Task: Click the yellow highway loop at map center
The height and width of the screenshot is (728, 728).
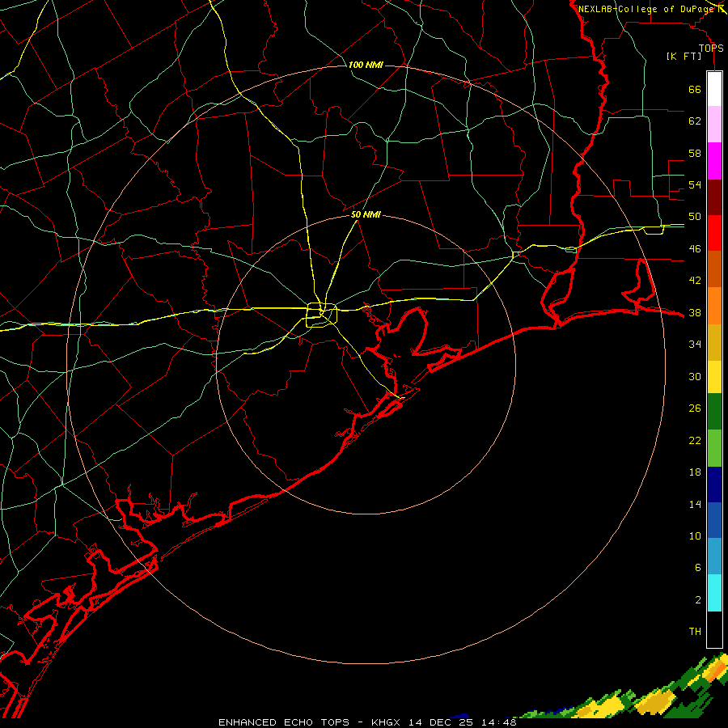Action: 321,315
